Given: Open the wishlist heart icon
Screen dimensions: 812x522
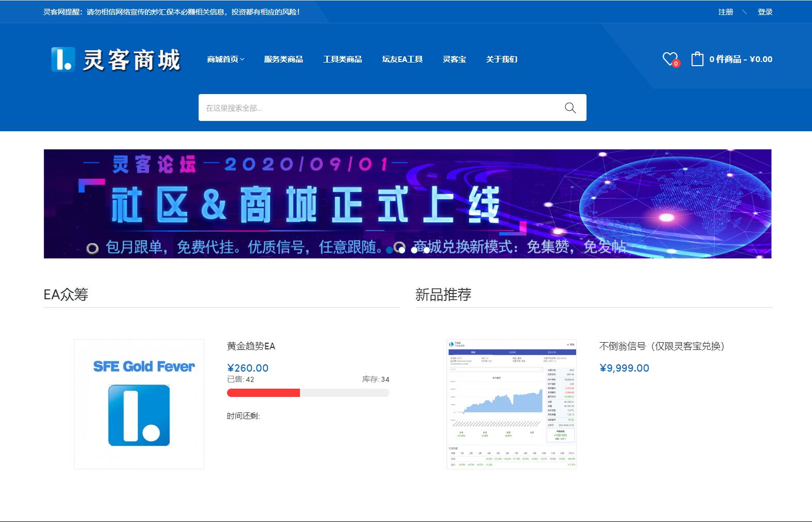Looking at the screenshot, I should (x=670, y=59).
